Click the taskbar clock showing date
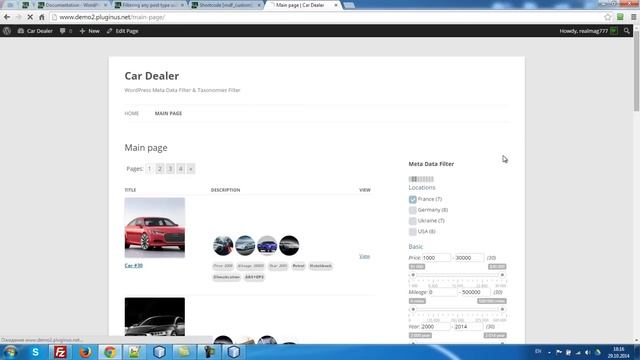This screenshot has height=360, width=640. pyautogui.click(x=618, y=353)
